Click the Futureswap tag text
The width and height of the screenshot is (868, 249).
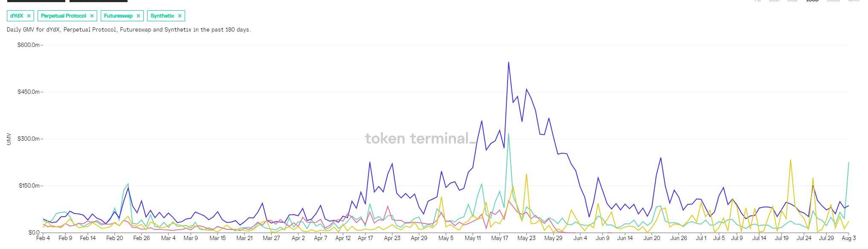coord(118,16)
